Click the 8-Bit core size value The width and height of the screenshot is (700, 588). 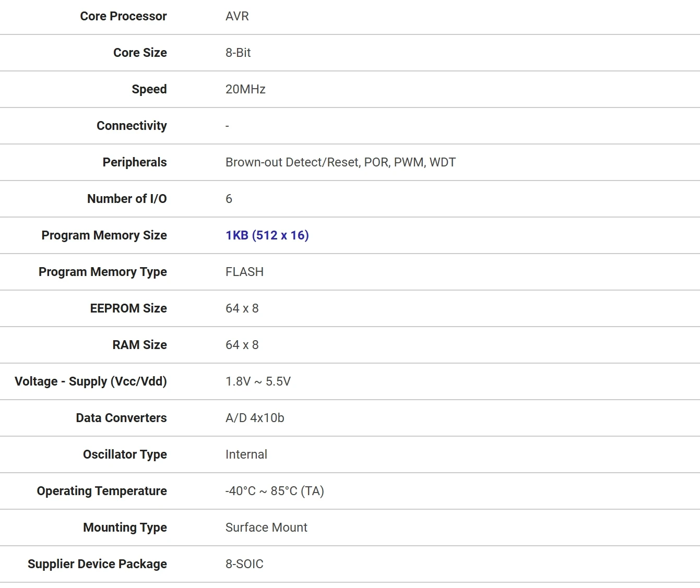click(x=238, y=53)
